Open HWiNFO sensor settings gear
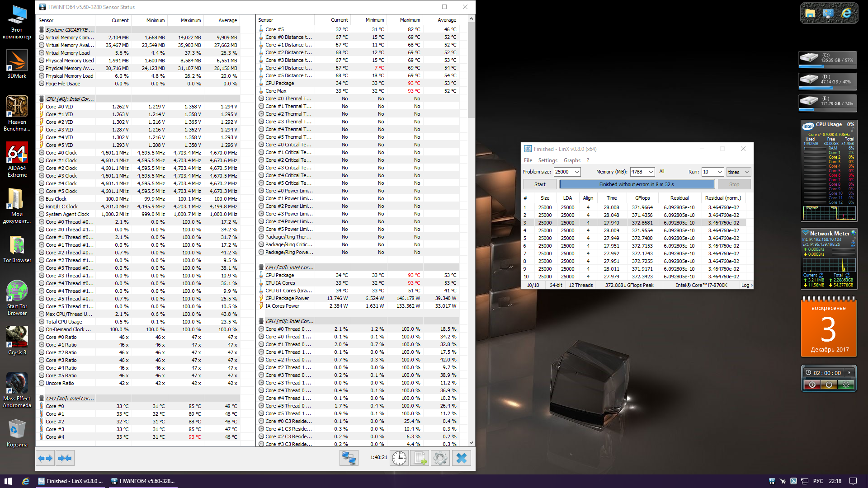868x488 pixels. [440, 458]
